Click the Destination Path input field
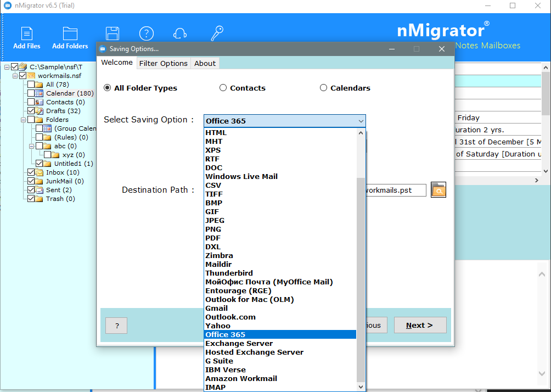Image resolution: width=551 pixels, height=392 pixels. click(396, 190)
